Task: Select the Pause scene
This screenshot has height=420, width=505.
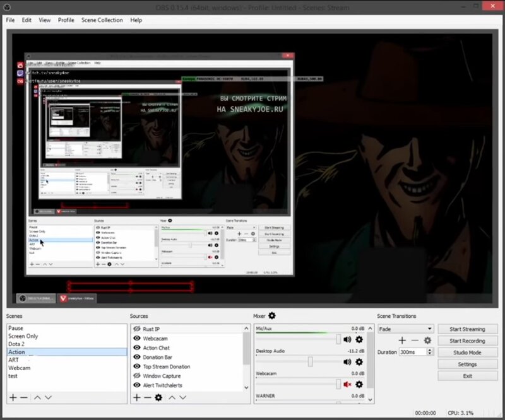Action: 67,328
